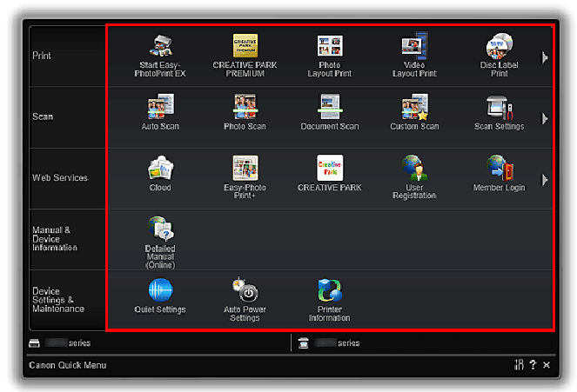
Task: View Printer Information
Action: coord(330,300)
